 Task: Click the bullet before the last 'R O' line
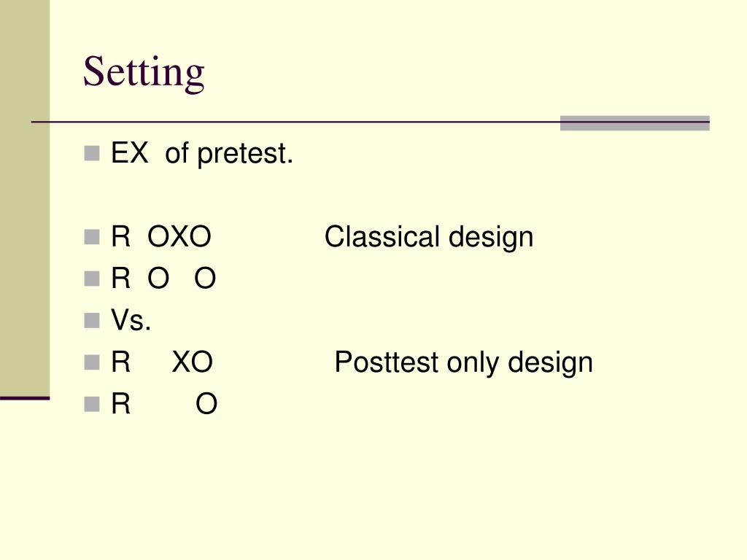(x=91, y=404)
